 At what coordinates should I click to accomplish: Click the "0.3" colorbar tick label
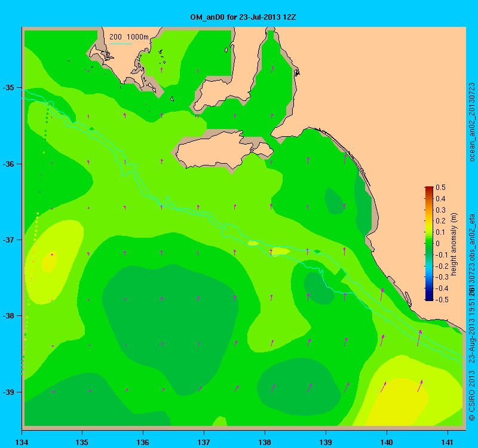pos(440,210)
